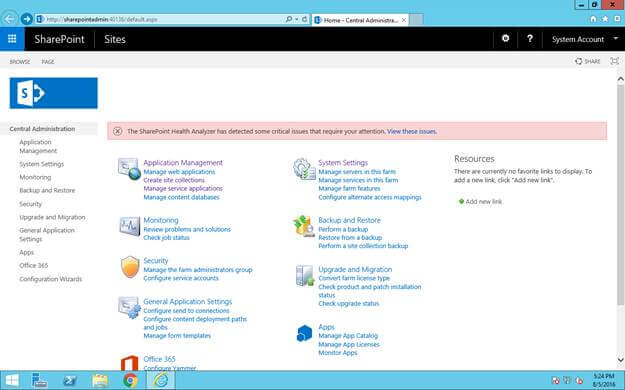Open Manage web applications link

point(179,172)
